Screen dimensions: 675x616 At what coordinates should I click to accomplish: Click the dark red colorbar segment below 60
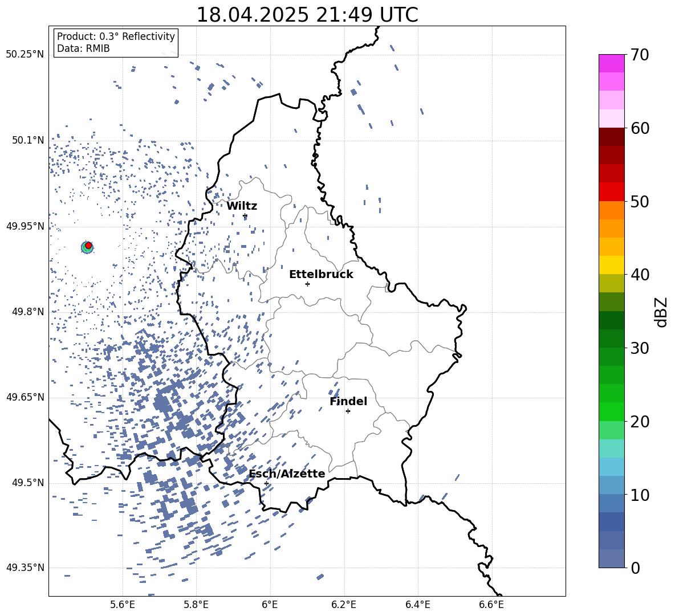(x=611, y=137)
